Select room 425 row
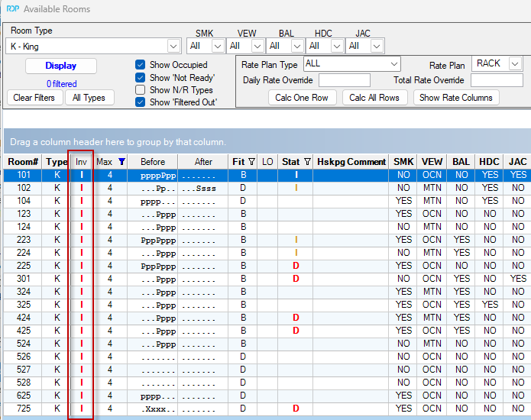Viewport: 531px width, 420px height. (x=267, y=331)
